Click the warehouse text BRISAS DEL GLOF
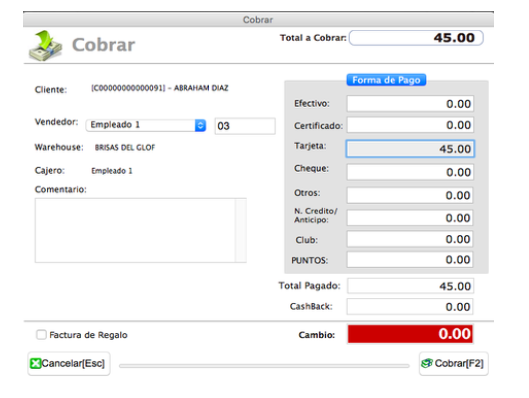The width and height of the screenshot is (529, 398). pos(125,147)
